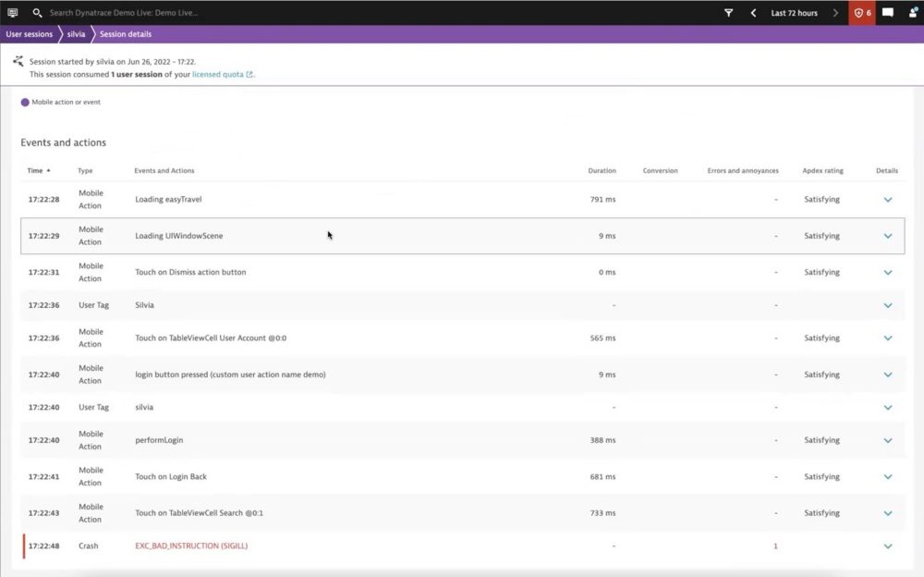Viewport: 924px width, 577px height.
Task: Open the EXC_BAD_INSTRUCTION (SIGILL) crash entry
Action: point(191,546)
